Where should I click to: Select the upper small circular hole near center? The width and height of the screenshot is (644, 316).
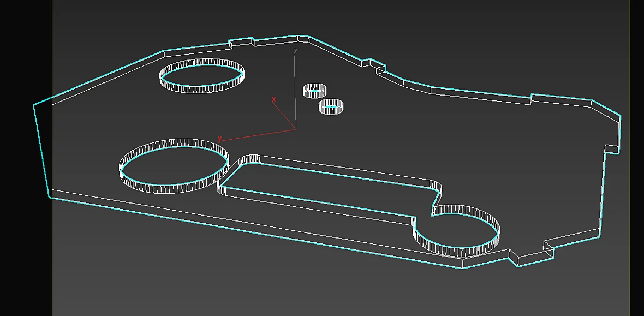click(x=314, y=91)
